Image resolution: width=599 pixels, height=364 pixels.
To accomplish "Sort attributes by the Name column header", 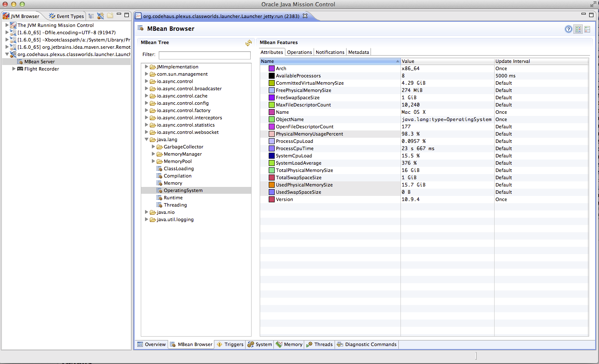I will [330, 61].
